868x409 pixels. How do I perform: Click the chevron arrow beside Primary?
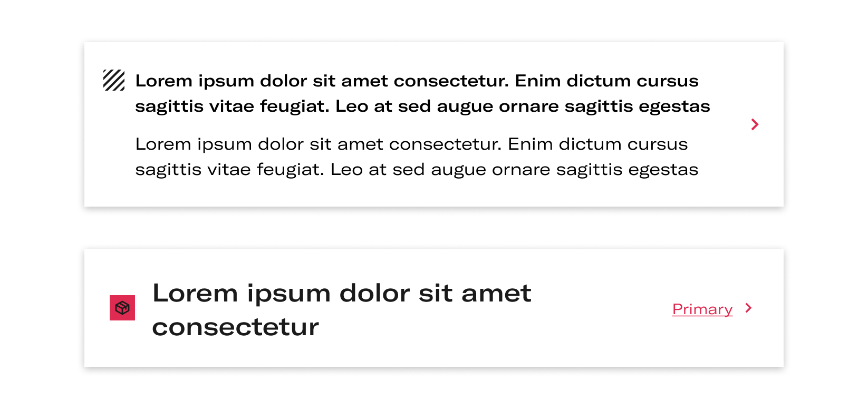[748, 308]
